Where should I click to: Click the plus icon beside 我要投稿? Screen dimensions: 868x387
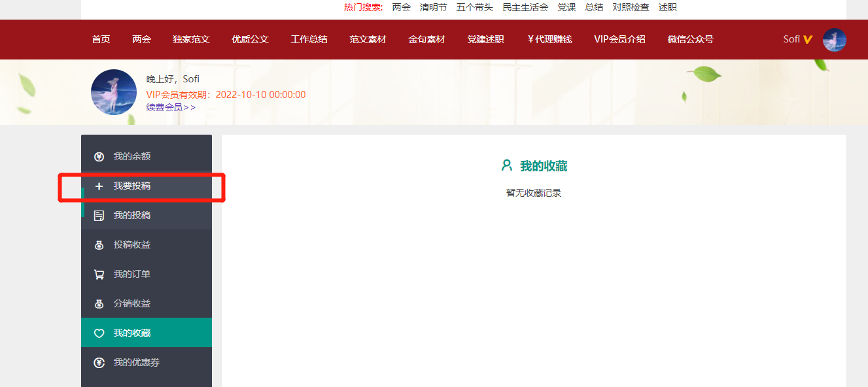[99, 186]
